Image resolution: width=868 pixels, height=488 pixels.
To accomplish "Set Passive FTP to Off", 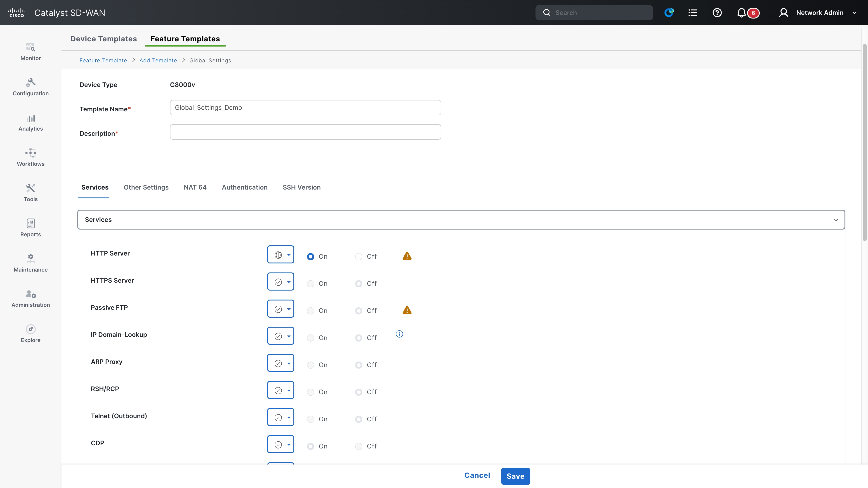I will [359, 310].
